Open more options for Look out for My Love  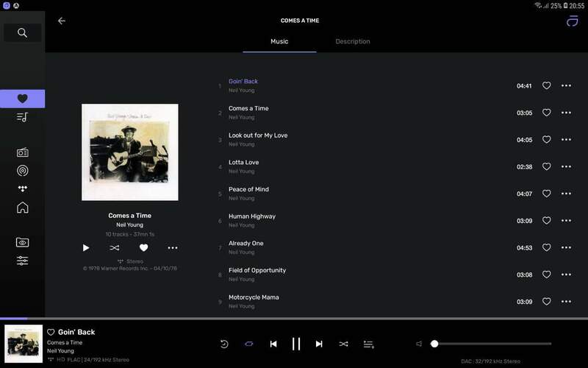[x=566, y=140]
